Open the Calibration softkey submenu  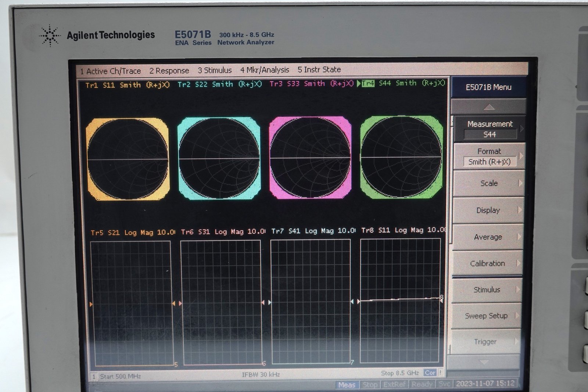point(487,263)
